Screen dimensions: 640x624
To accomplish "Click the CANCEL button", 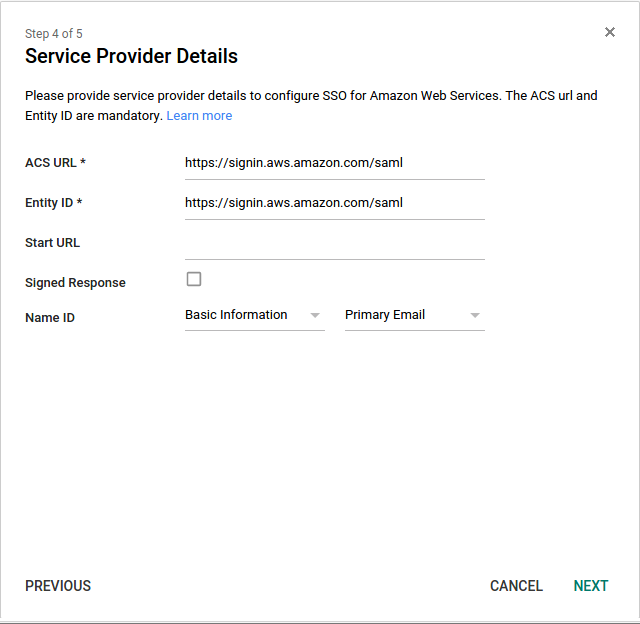I will [516, 586].
